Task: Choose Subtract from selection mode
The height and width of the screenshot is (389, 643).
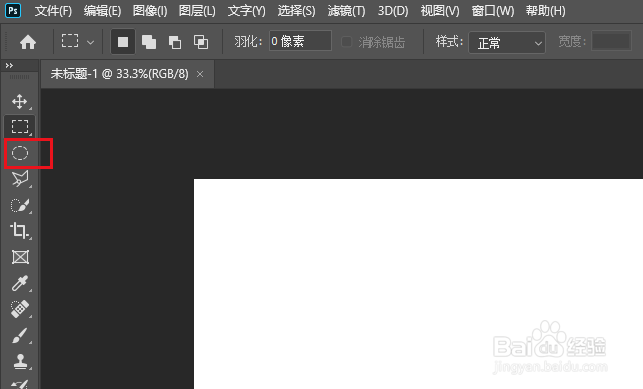Action: click(x=175, y=42)
